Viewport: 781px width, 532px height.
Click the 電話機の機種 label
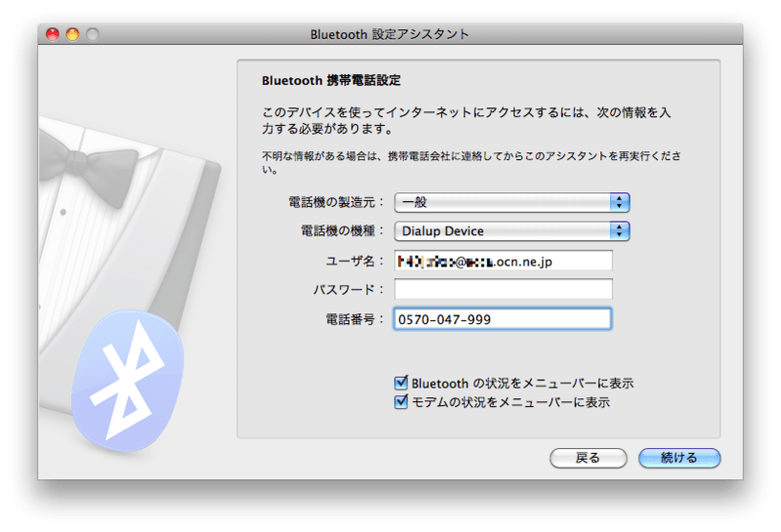[x=343, y=231]
